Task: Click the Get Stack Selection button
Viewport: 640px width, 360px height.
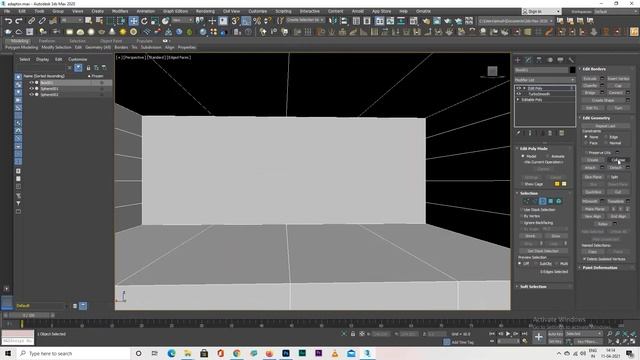Action: click(x=543, y=251)
